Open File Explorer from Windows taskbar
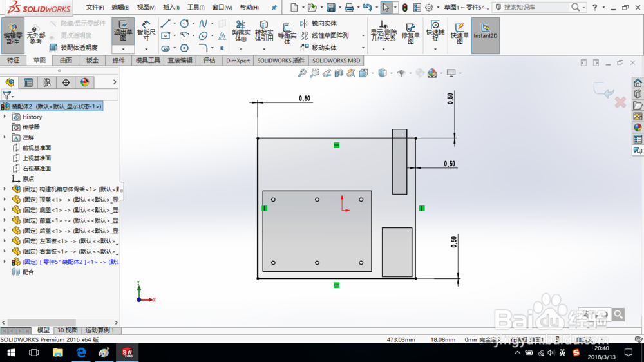The height and width of the screenshot is (362, 644). pyautogui.click(x=57, y=352)
